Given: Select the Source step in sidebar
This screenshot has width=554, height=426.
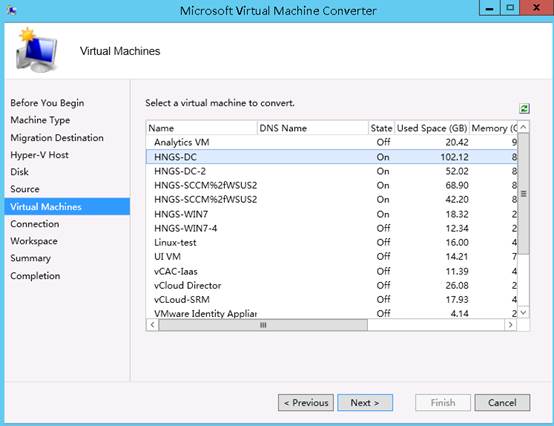Looking at the screenshot, I should click(x=25, y=189).
